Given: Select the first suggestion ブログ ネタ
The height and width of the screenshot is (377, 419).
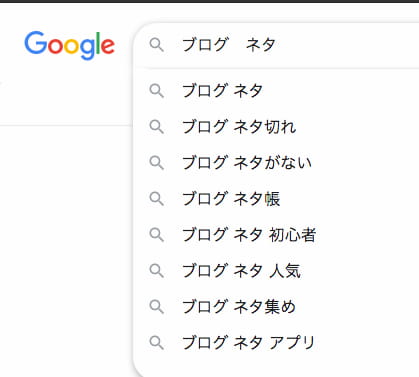Looking at the screenshot, I should coord(276,91).
